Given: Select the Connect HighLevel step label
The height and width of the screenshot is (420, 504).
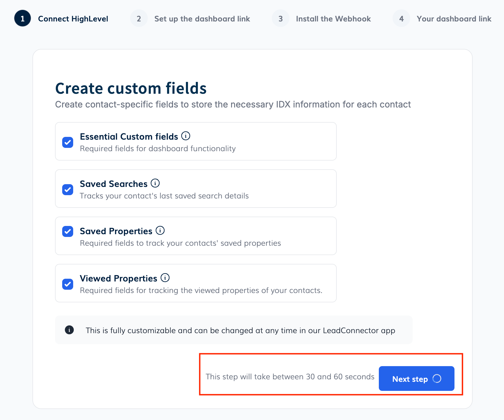Looking at the screenshot, I should (73, 19).
